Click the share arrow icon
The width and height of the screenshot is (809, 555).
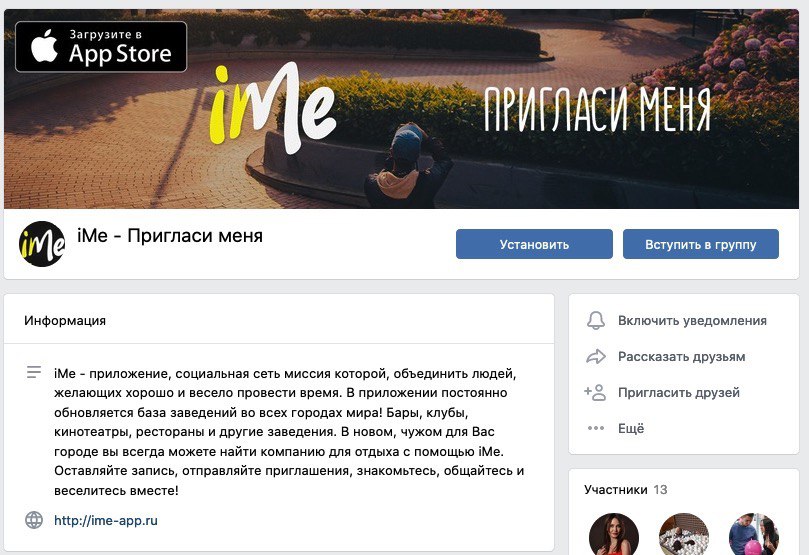(x=596, y=356)
